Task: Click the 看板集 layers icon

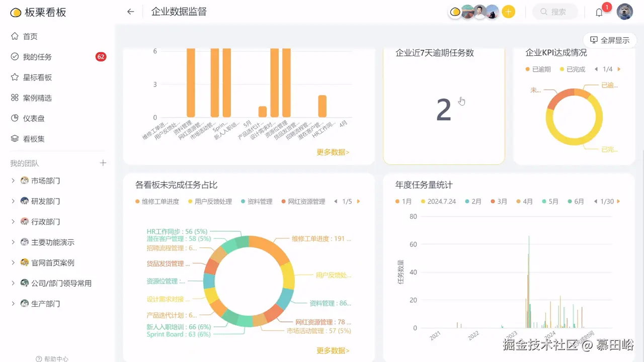Action: click(x=15, y=139)
